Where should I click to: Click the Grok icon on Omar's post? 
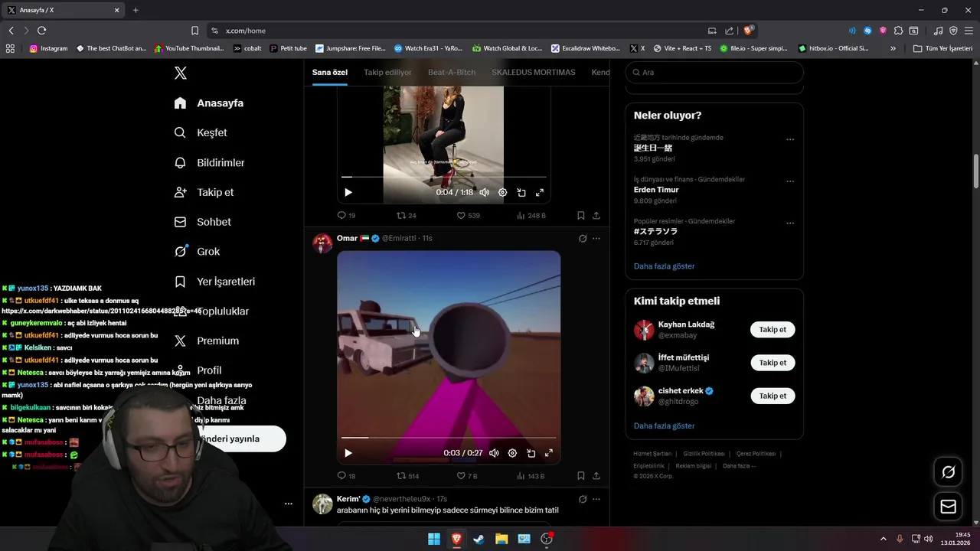(583, 238)
